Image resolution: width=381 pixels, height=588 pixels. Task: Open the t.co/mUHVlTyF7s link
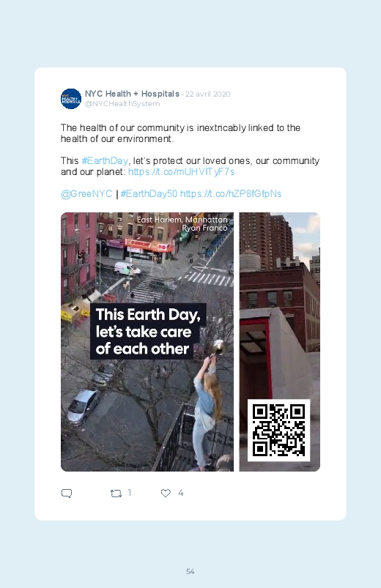click(x=181, y=172)
